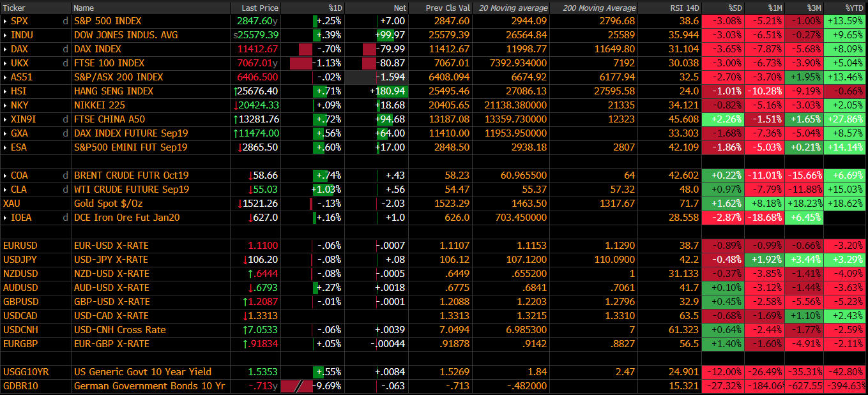Expand the AS51 ticker row arrow
This screenshot has height=395, width=868.
[5, 77]
